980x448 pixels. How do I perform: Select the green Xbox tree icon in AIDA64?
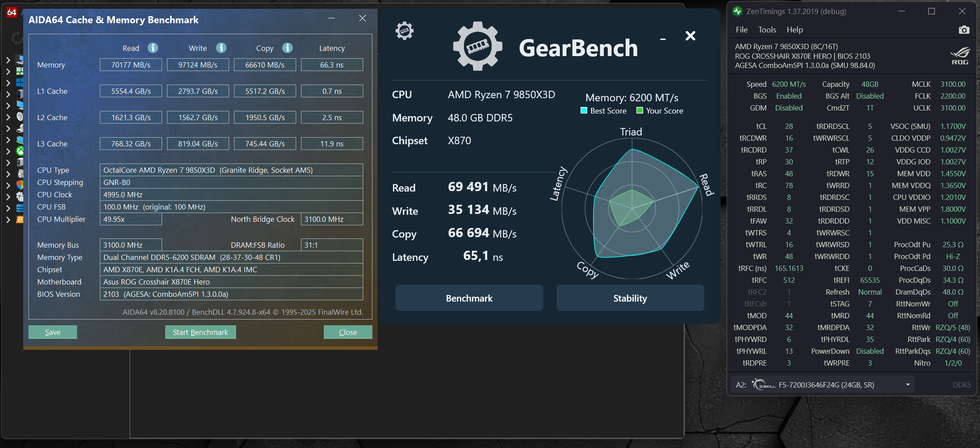click(x=20, y=151)
